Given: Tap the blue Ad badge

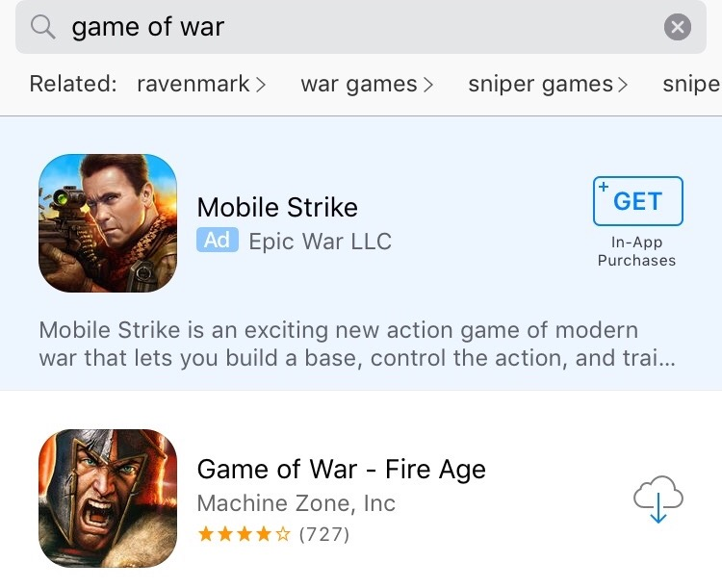Looking at the screenshot, I should click(218, 240).
